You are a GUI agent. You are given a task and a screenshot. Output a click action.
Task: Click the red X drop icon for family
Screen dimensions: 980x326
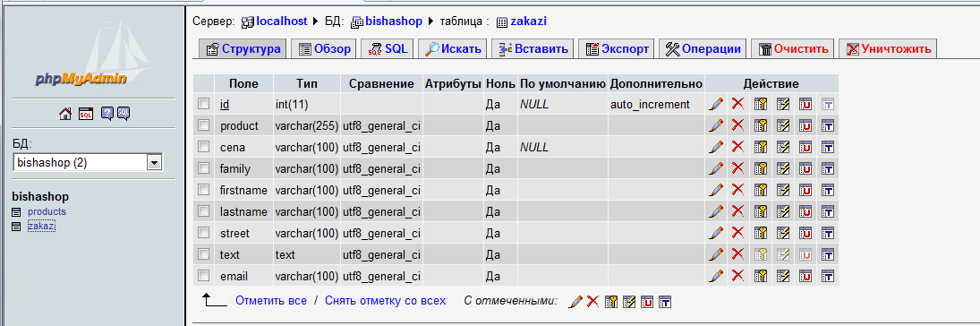coord(737,168)
